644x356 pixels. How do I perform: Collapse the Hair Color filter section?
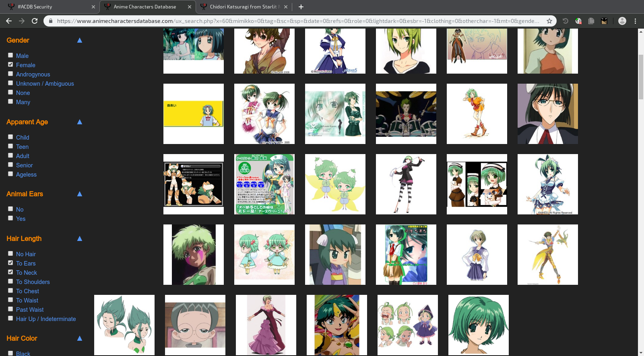(80, 338)
